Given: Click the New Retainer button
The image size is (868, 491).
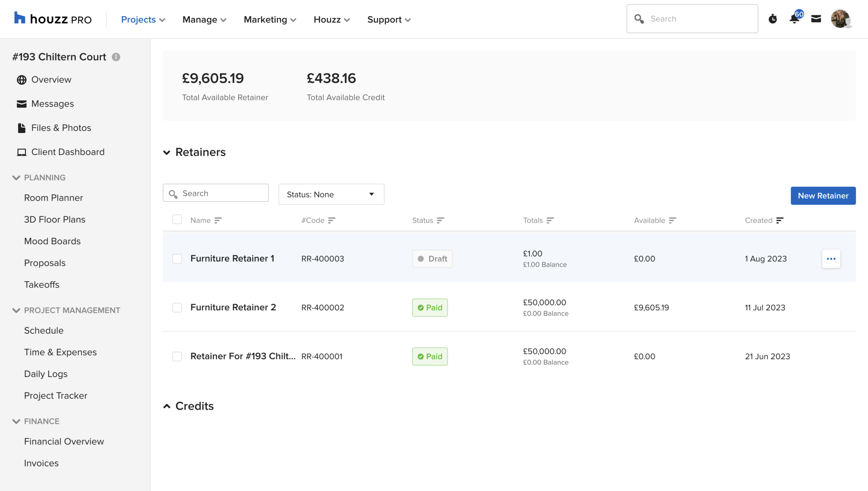Looking at the screenshot, I should (823, 196).
